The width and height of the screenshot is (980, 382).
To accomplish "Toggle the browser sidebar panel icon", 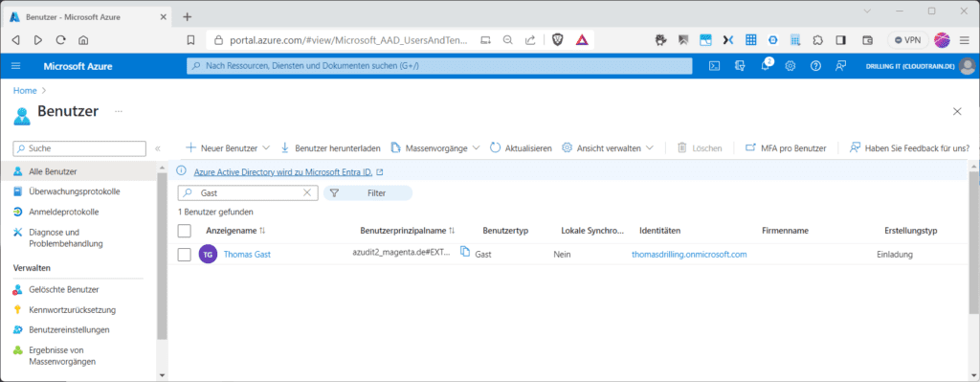I will [841, 40].
